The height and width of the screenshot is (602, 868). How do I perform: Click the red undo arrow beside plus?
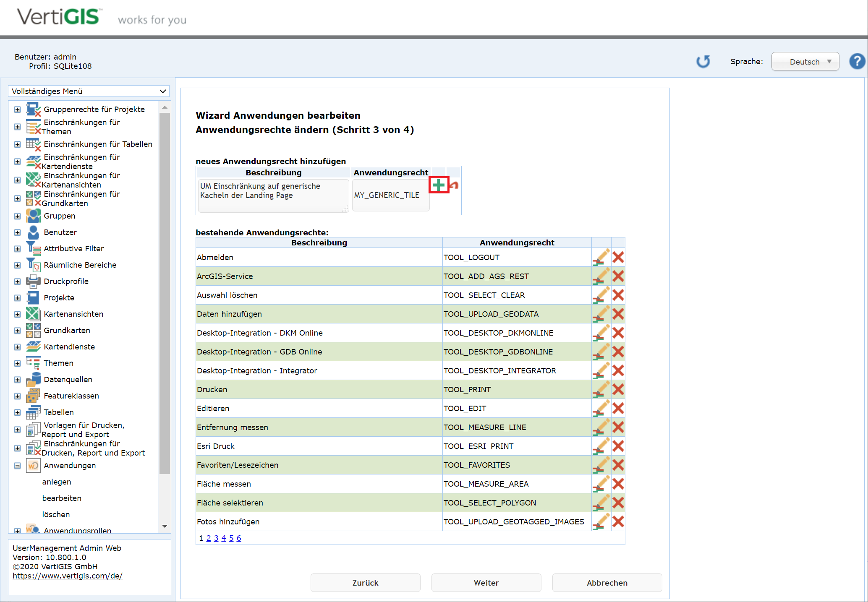click(455, 185)
